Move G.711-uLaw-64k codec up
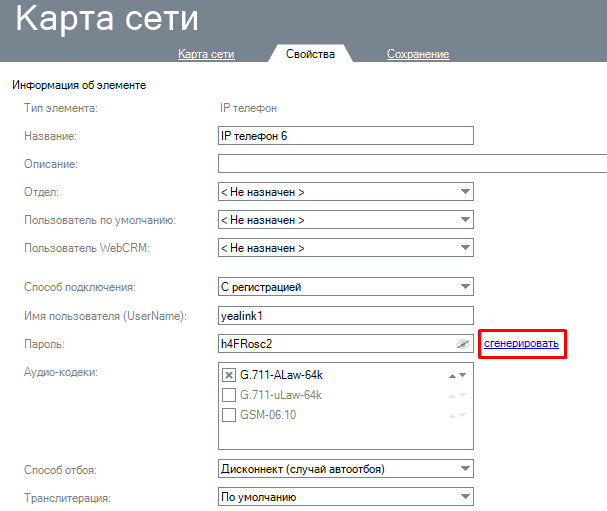607x511 pixels. (452, 395)
